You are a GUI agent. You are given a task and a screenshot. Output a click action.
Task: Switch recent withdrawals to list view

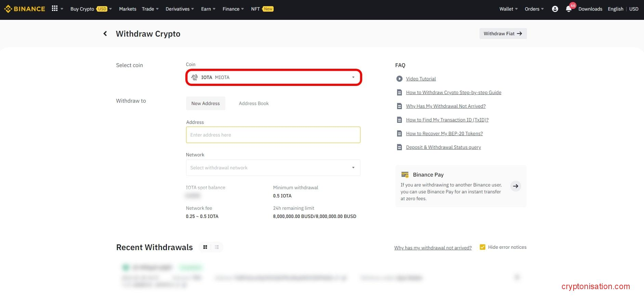coord(217,247)
